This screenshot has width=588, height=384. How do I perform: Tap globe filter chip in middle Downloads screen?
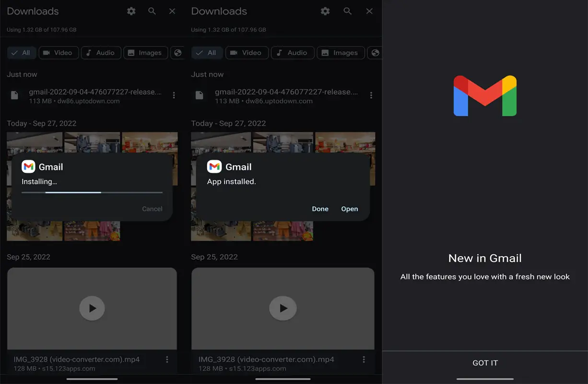[375, 53]
